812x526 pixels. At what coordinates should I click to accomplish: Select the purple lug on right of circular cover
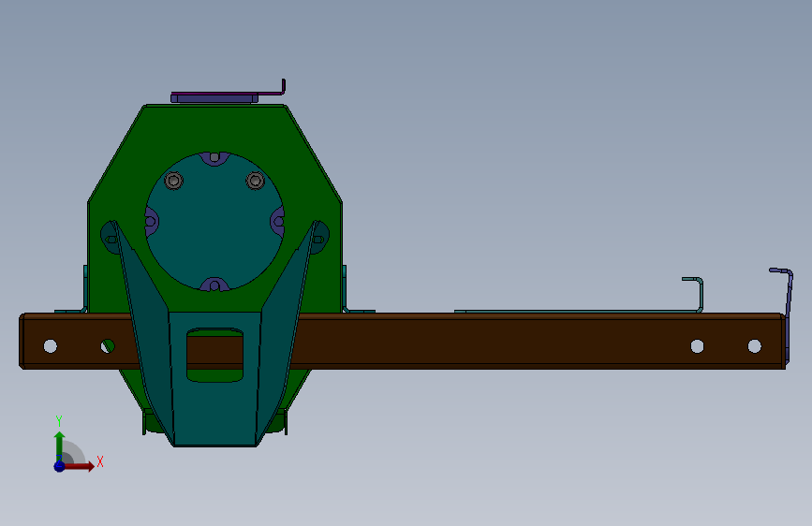click(278, 222)
